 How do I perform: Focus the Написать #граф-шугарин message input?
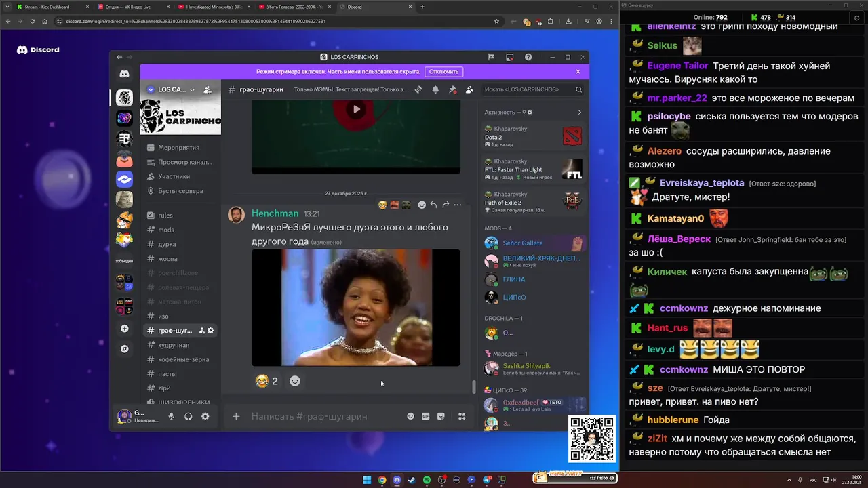coord(325,416)
